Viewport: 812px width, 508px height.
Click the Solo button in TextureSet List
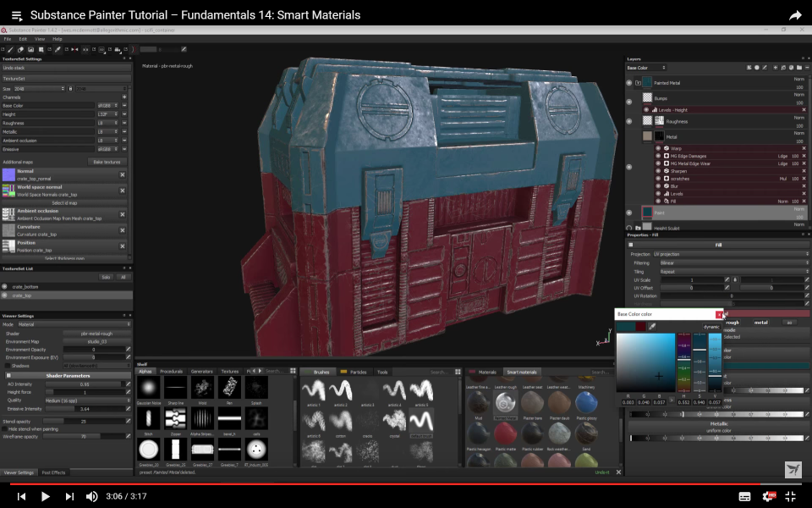tap(106, 278)
